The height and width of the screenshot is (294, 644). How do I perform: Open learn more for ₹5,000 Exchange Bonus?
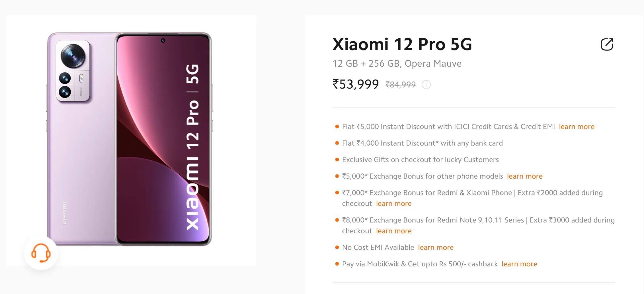coord(524,176)
